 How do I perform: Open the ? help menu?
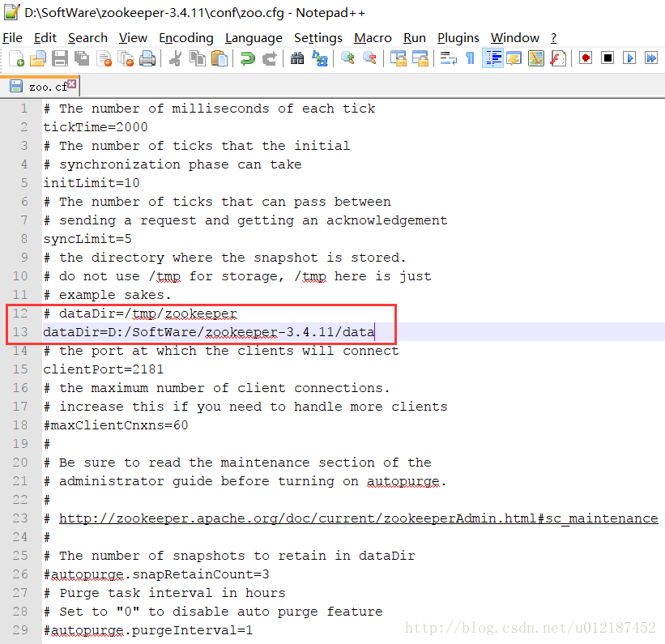click(x=553, y=38)
